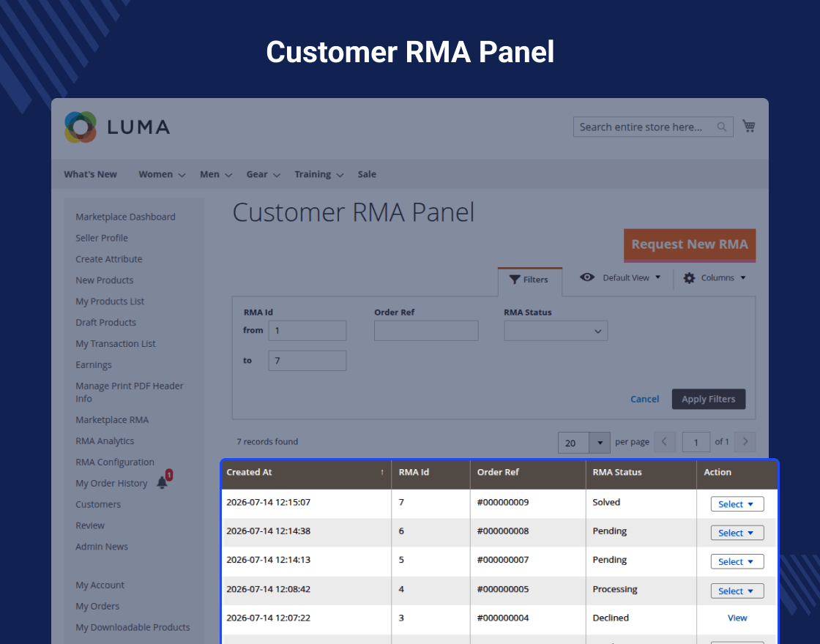
Task: Open My Orders link
Action: coord(97,607)
